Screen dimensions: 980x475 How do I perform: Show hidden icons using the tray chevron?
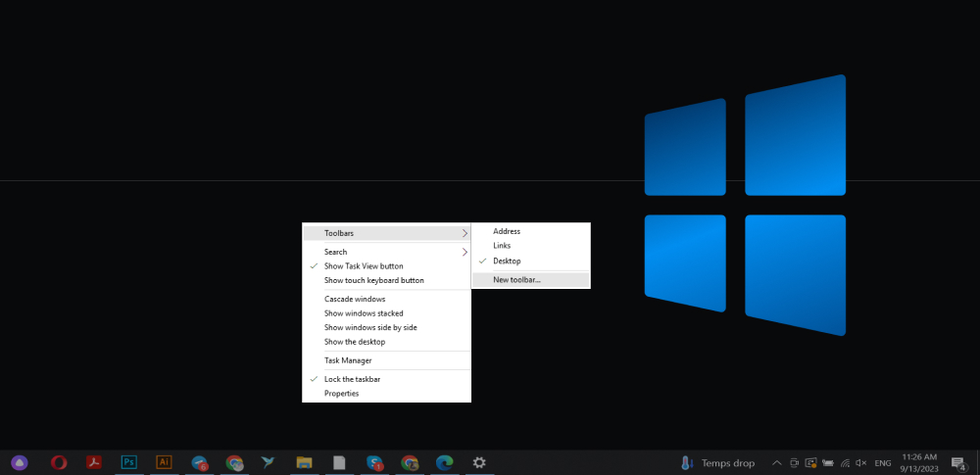point(776,463)
